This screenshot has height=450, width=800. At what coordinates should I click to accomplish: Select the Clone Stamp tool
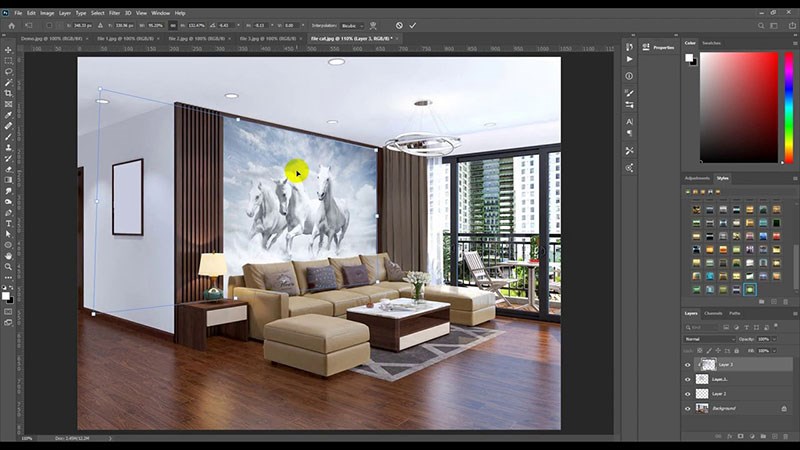[8, 147]
